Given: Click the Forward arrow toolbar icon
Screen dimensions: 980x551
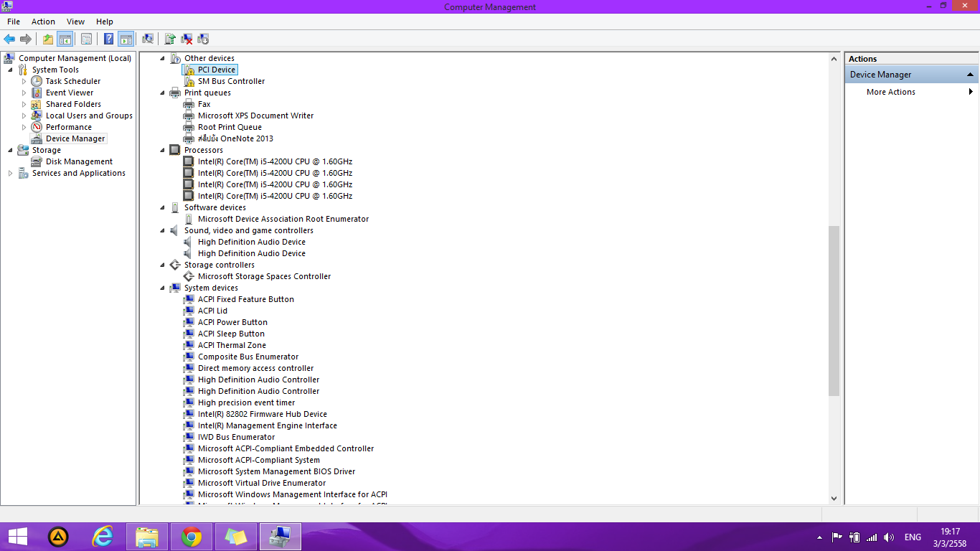Looking at the screenshot, I should tap(26, 39).
